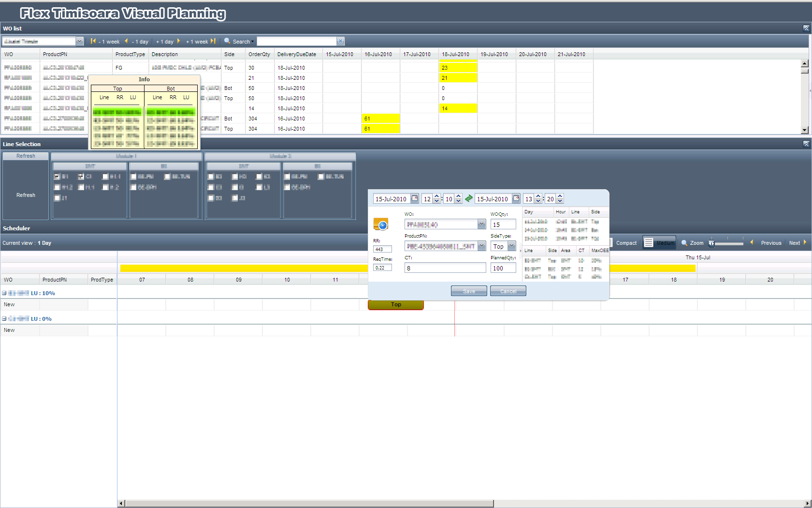Sort by the OrderQty column header
812x508 pixels.
[x=260, y=54]
